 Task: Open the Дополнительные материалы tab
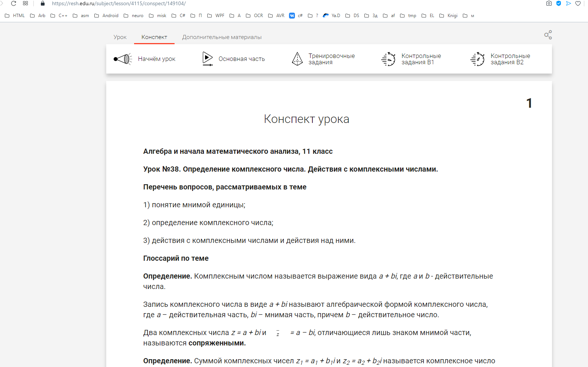click(222, 37)
